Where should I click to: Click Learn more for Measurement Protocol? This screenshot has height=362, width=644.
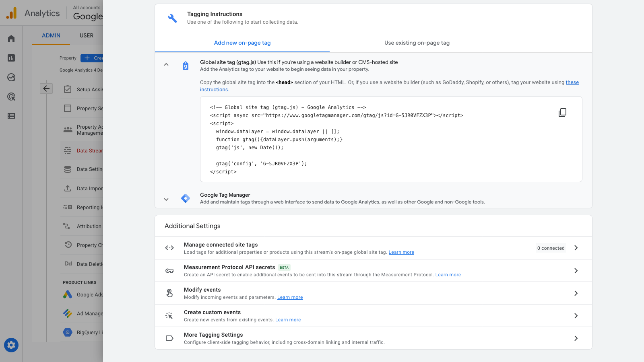448,275
